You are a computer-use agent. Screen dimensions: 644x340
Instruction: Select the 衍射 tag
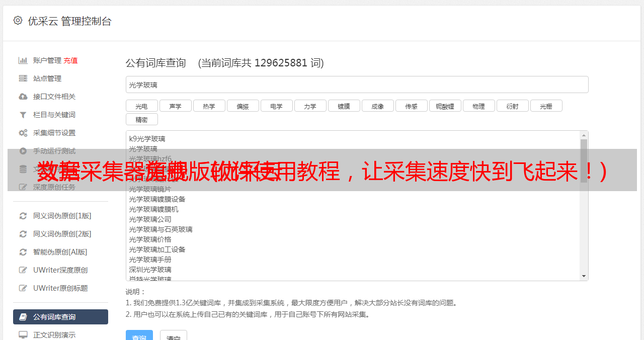(x=512, y=106)
